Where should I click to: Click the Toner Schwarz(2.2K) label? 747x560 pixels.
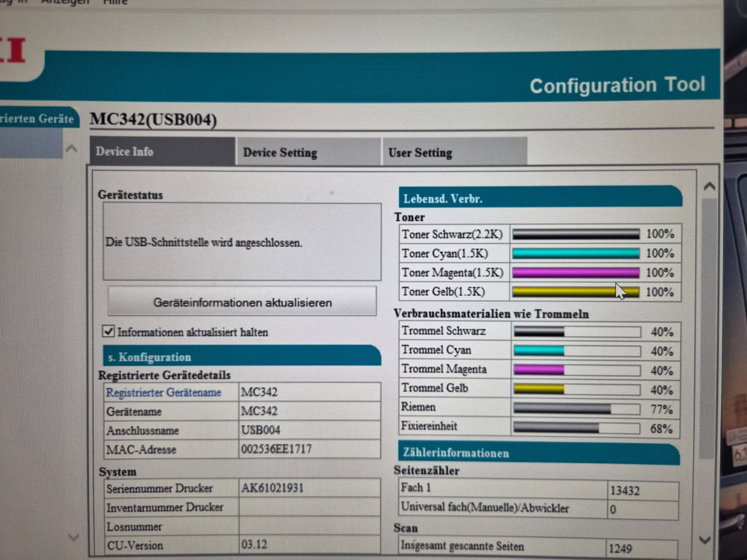pyautogui.click(x=452, y=234)
